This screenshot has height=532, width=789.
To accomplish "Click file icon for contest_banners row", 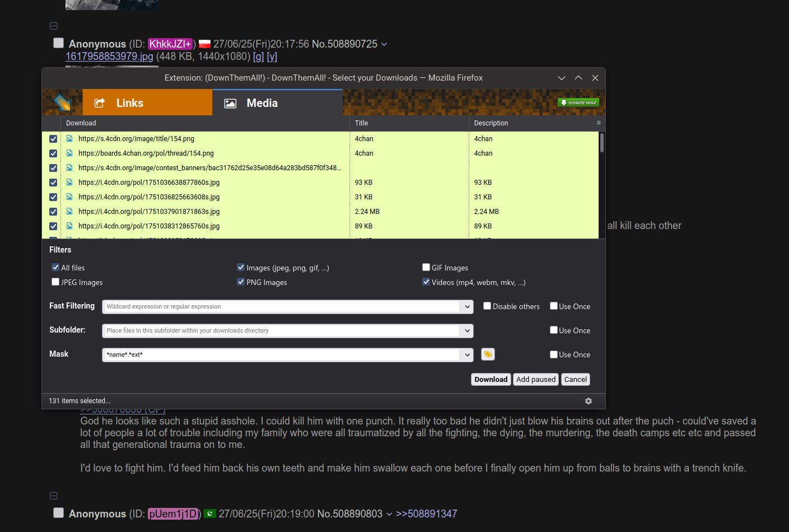I will click(x=69, y=167).
